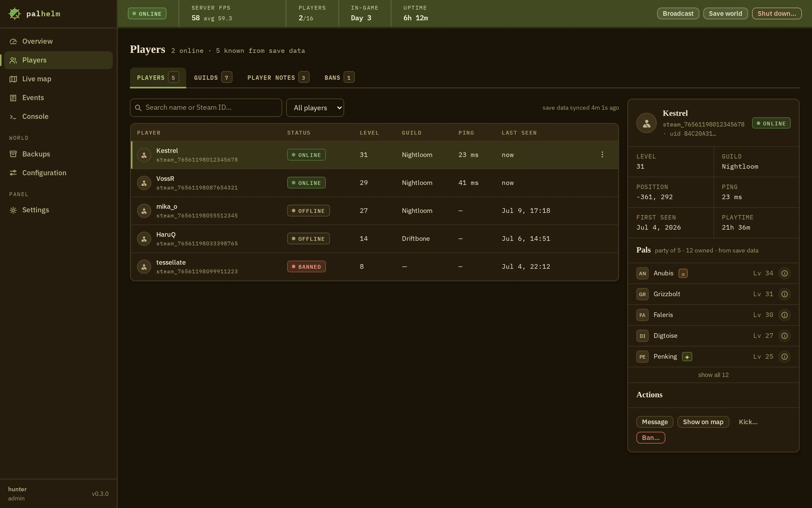This screenshot has width=812, height=508.
Task: Click the Broadcast button
Action: [x=678, y=13]
